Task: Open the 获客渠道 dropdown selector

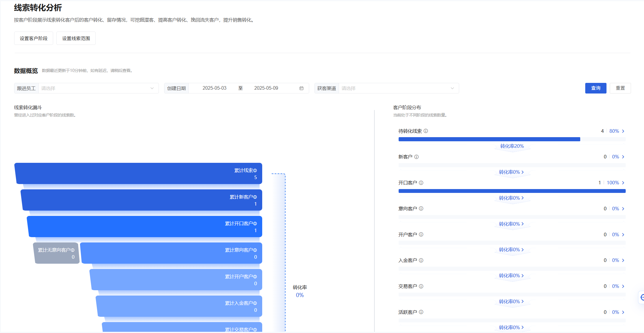Action: [x=399, y=88]
